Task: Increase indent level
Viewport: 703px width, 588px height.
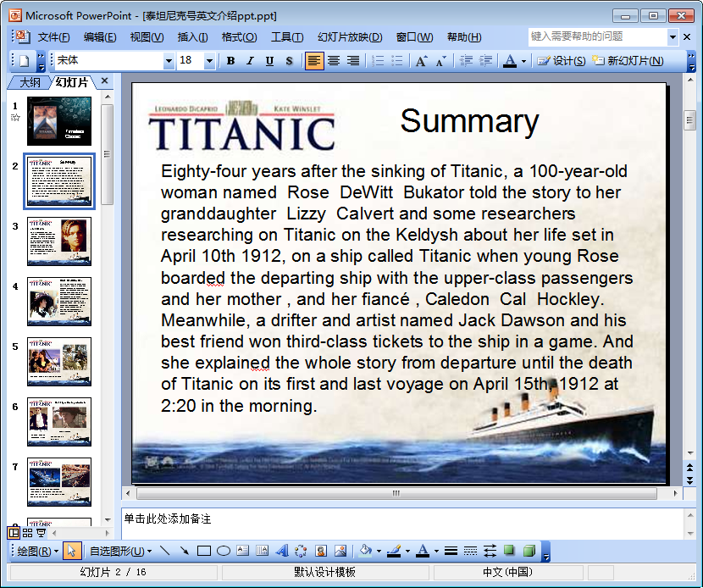Action: coord(485,61)
